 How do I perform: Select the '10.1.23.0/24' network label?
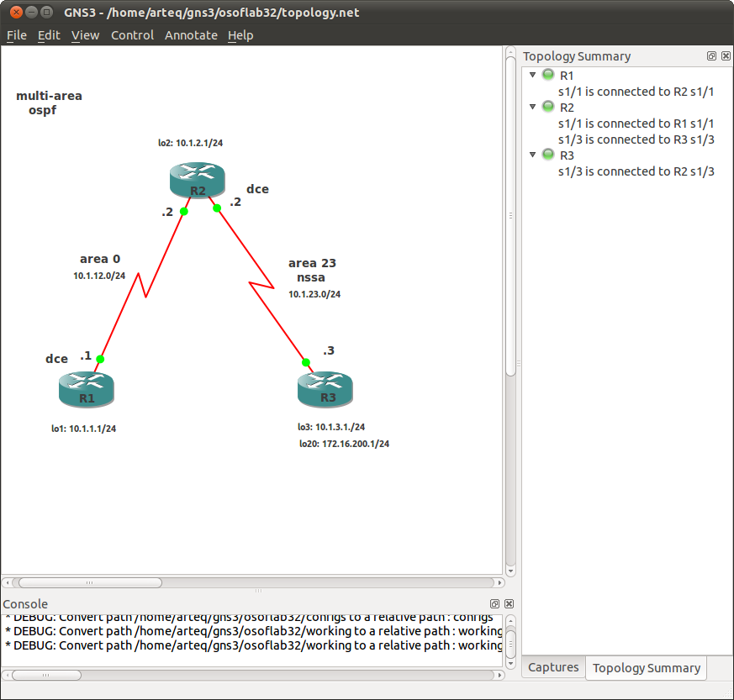(x=314, y=294)
